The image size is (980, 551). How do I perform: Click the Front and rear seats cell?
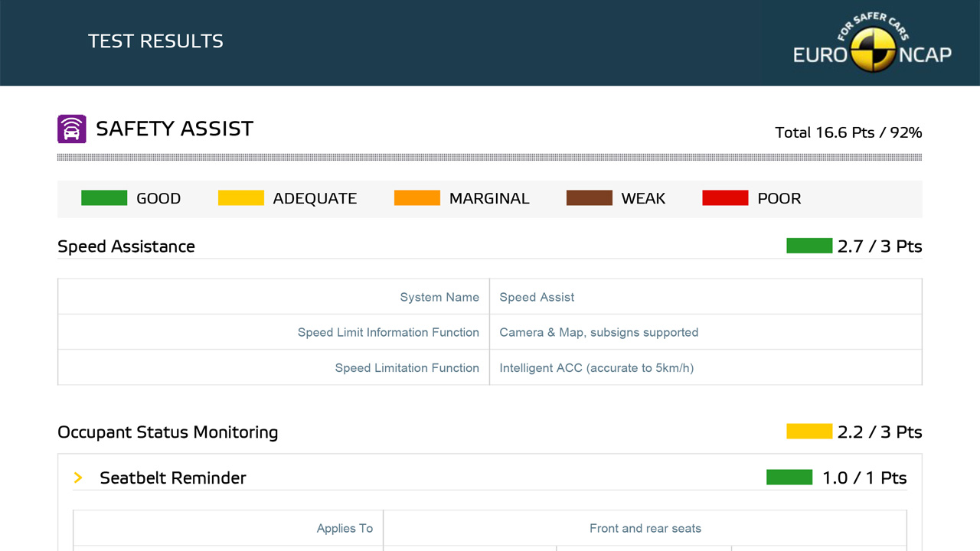(x=645, y=528)
